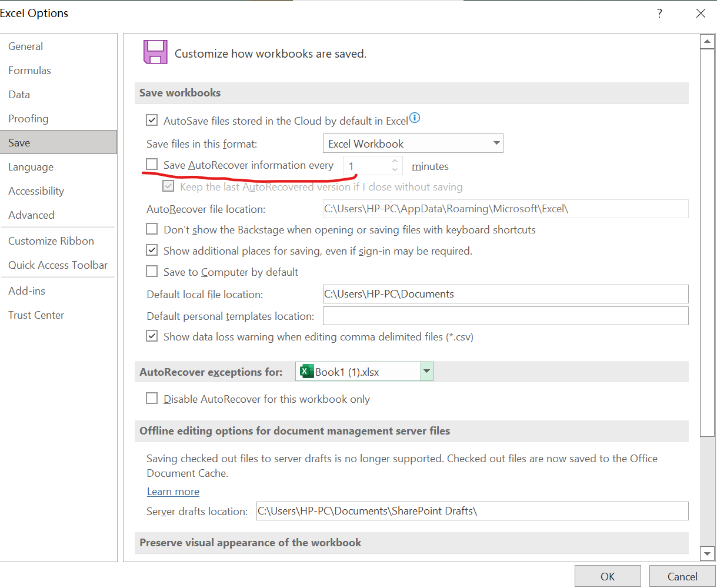Open Quick Access Toolbar settings
Screen dimensions: 717x588
tap(58, 265)
